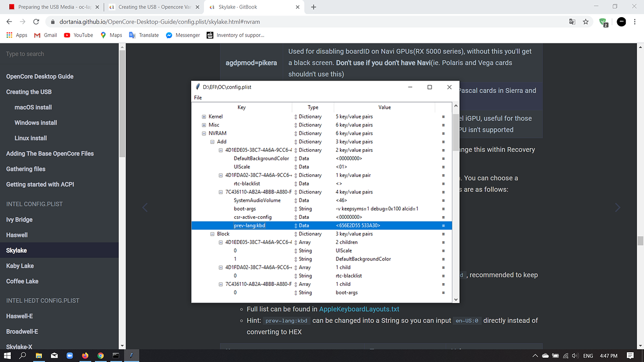
Task: Reload the current page
Action: (x=36, y=21)
